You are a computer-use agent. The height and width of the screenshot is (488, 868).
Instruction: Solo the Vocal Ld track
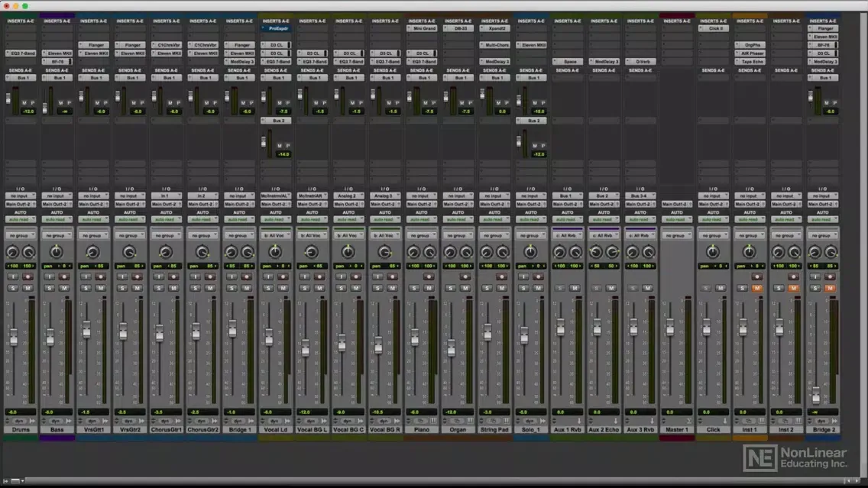click(268, 288)
